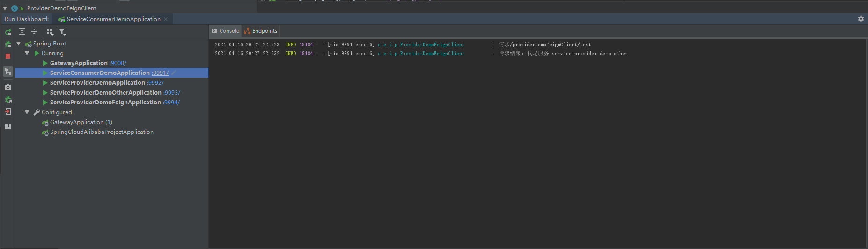
Task: Toggle the tree view layout icon in the sidebar
Action: click(x=8, y=72)
